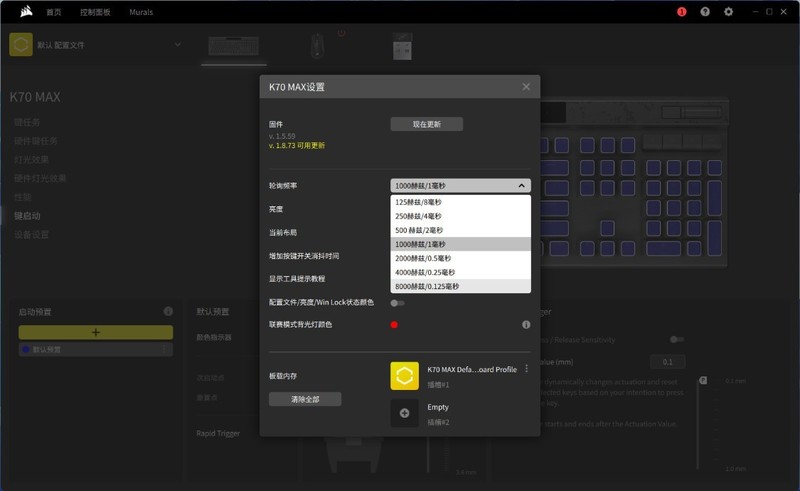The width and height of the screenshot is (800, 491).
Task: Expand the 默认 配置文件 profile dropdown
Action: coord(178,45)
